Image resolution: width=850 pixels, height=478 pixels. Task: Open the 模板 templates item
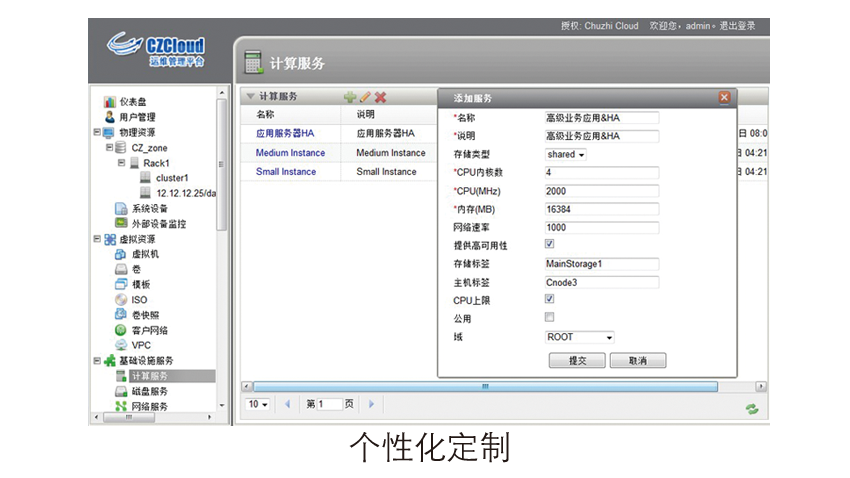[x=141, y=285]
